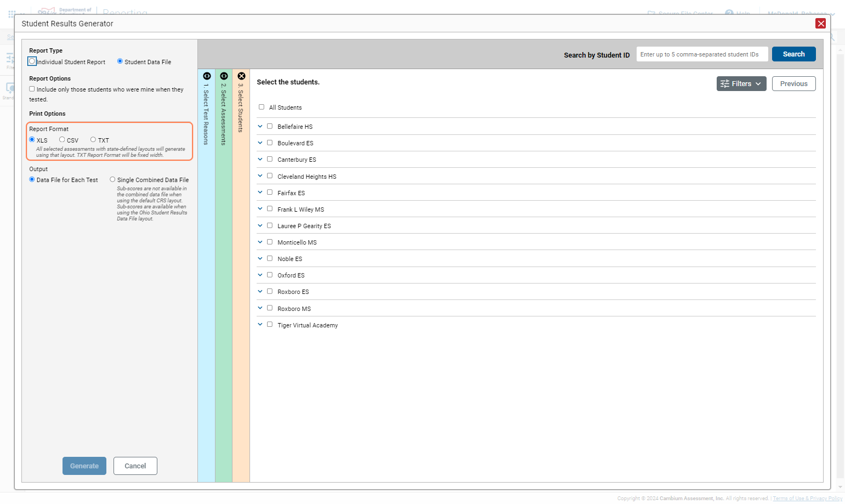Viewport: 845px width, 504px height.
Task: Expand the Oxford ES row
Action: click(x=260, y=275)
